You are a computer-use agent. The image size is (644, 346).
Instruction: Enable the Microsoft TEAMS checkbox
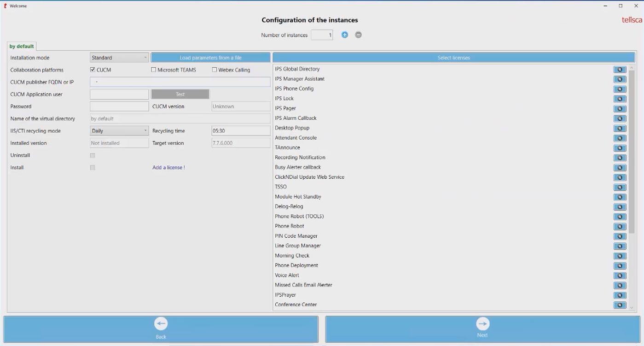click(154, 70)
